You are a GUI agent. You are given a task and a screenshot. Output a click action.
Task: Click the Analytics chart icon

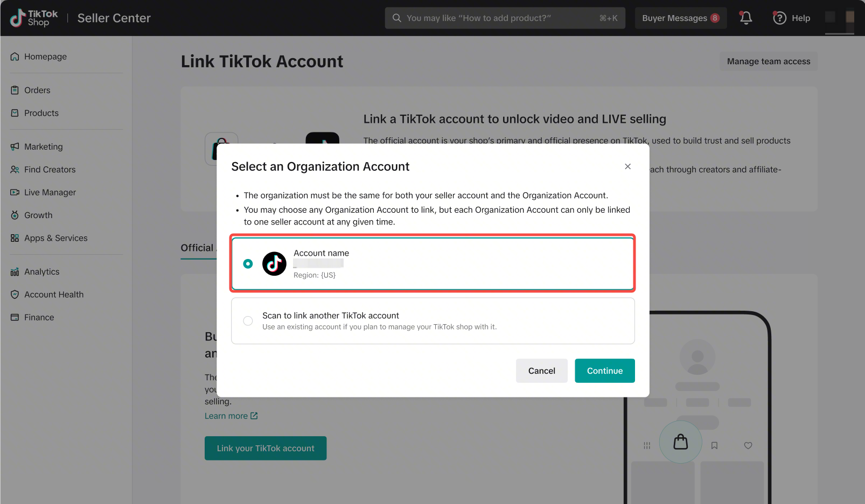tap(15, 272)
